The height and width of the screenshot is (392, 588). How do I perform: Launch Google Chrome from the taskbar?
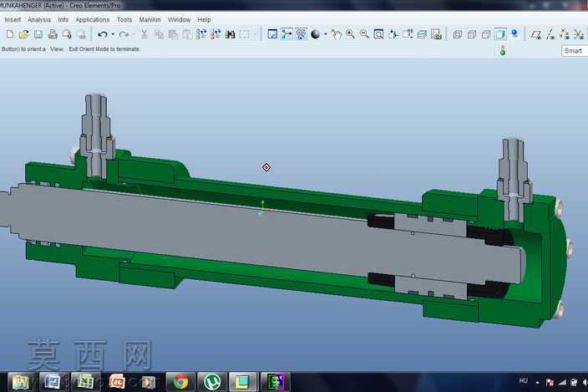pyautogui.click(x=180, y=382)
